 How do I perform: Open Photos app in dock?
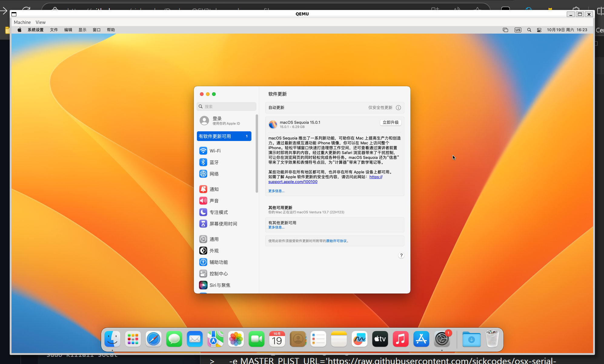pyautogui.click(x=236, y=339)
